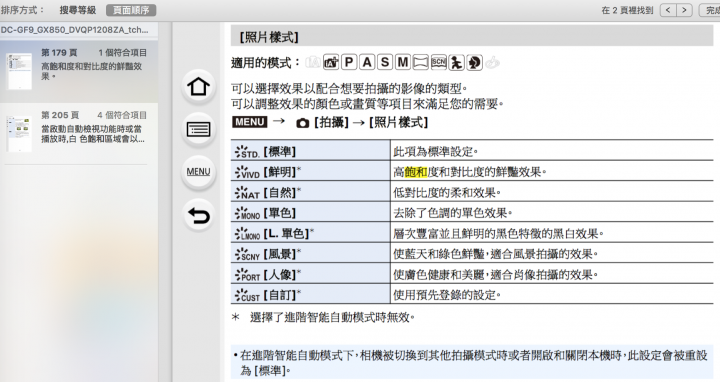This screenshot has height=382, width=720.
Task: Click the STD [標準] photo style cell
Action: tap(310, 151)
